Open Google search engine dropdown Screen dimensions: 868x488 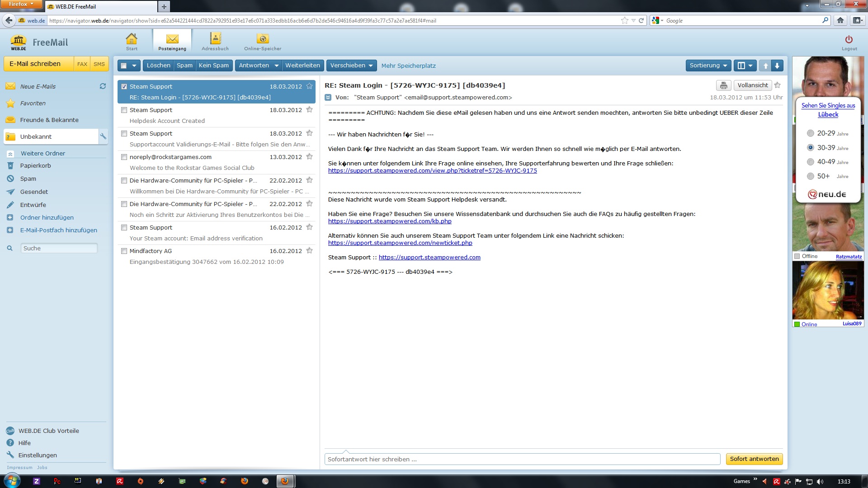tap(657, 20)
